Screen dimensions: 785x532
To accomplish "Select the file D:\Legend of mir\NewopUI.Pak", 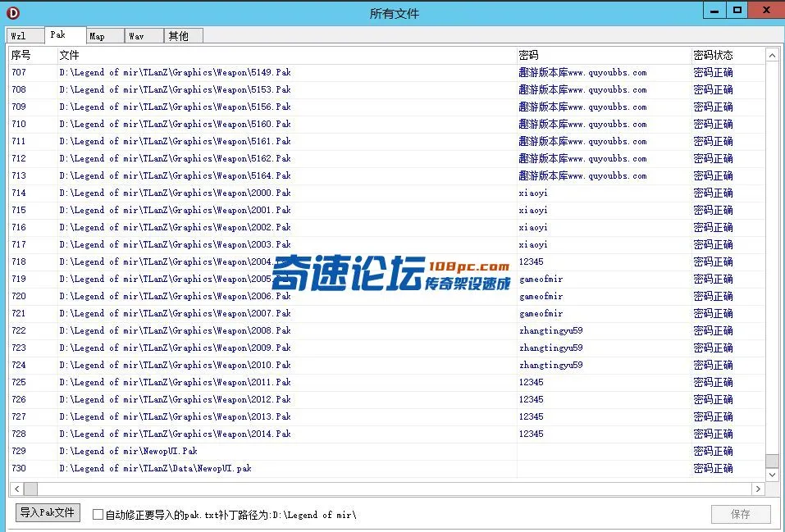I will click(x=128, y=451).
